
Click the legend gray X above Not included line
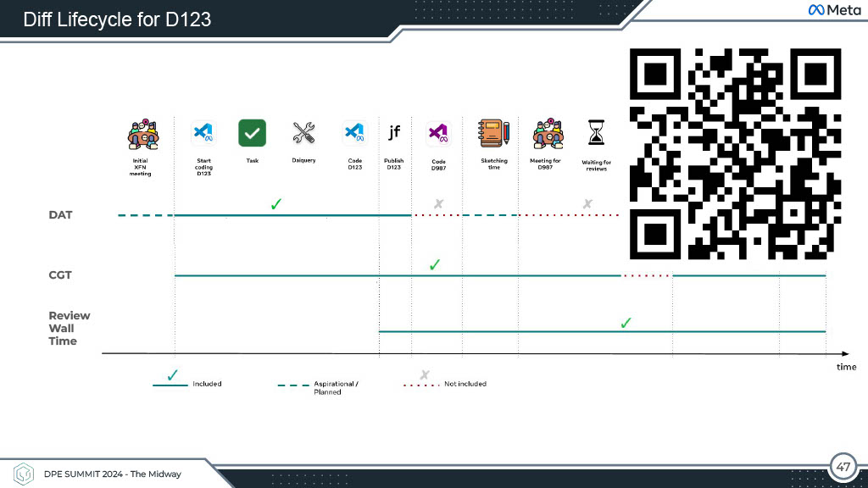425,375
